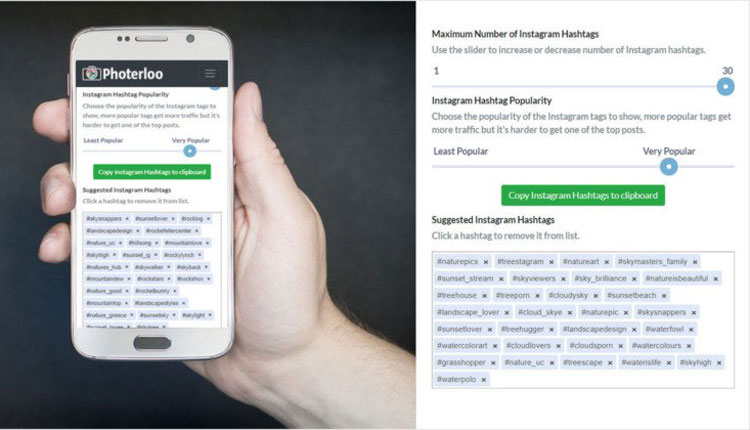Click the maximum hashtags slider handle
The width and height of the screenshot is (750, 430).
click(726, 87)
